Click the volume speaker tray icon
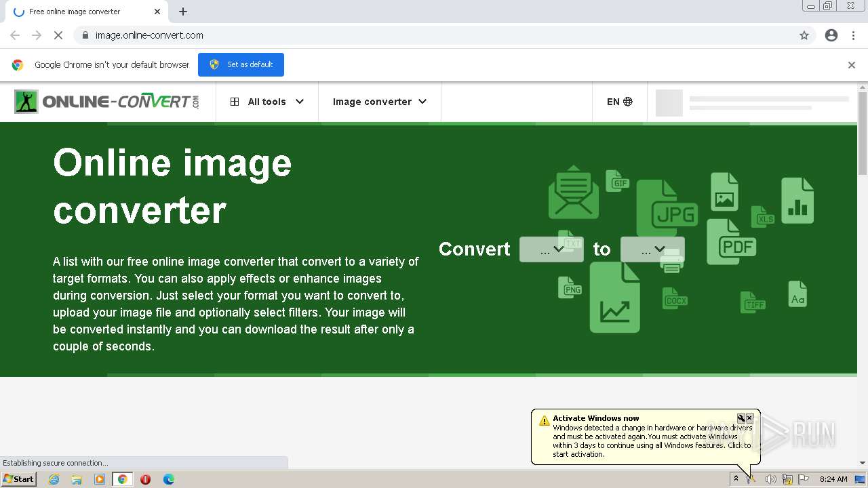 coord(770,479)
